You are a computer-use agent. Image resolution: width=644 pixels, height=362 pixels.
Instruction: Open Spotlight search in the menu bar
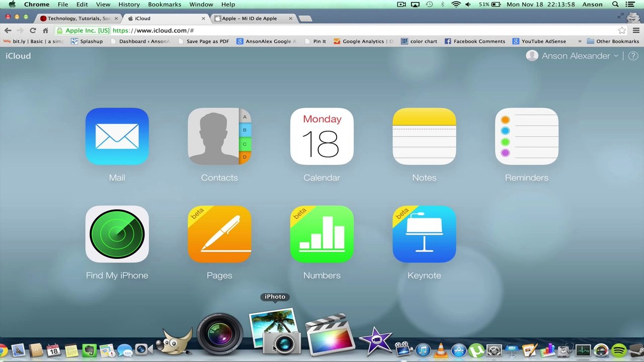pyautogui.click(x=615, y=5)
